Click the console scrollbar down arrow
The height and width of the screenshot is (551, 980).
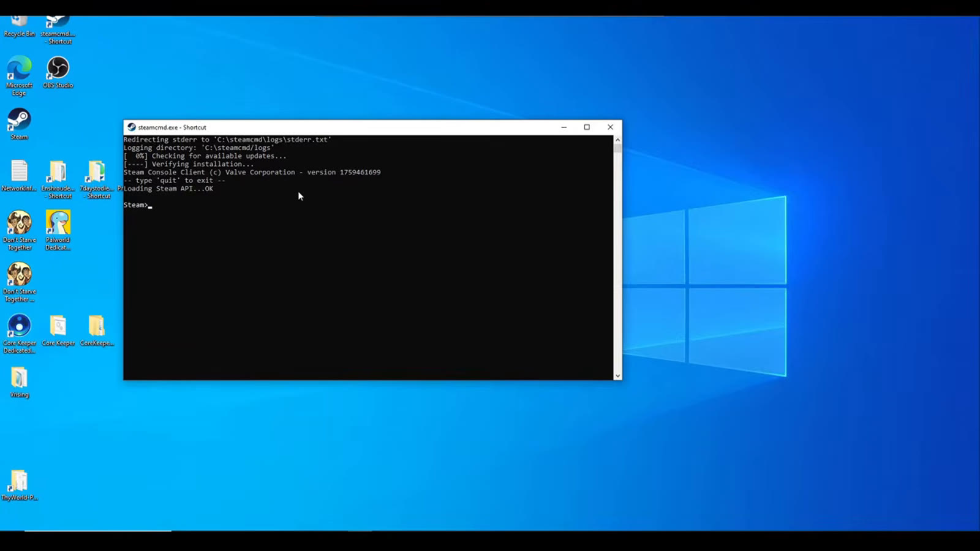click(617, 376)
